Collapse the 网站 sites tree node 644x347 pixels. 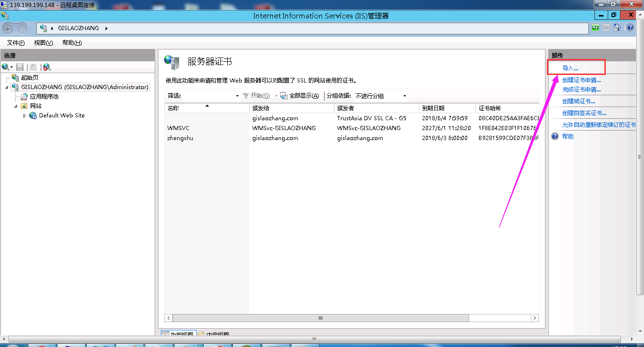pos(16,106)
